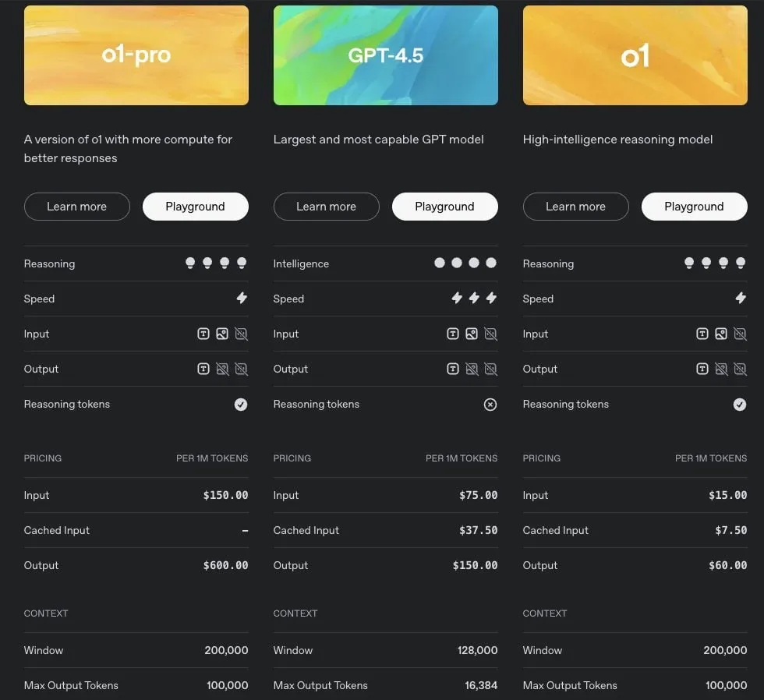Open Learn more for o1
The image size is (764, 700).
tap(576, 207)
